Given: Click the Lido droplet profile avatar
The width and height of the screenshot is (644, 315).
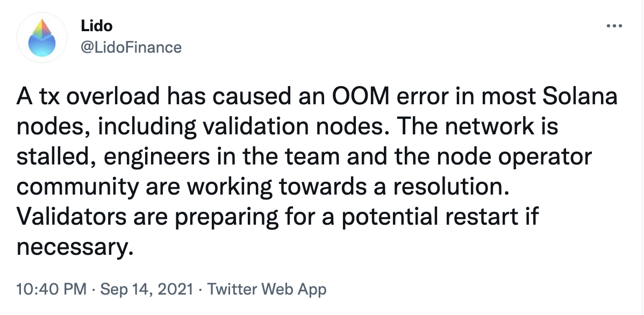Looking at the screenshot, I should click(x=42, y=38).
